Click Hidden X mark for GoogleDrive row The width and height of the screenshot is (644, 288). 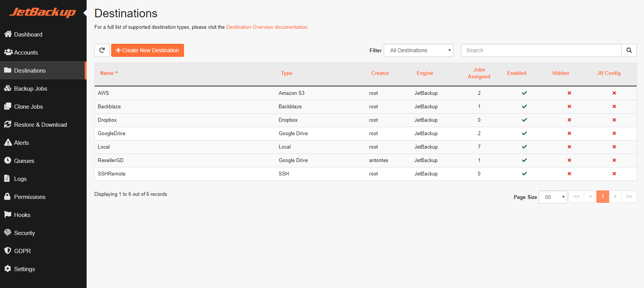[x=569, y=133]
